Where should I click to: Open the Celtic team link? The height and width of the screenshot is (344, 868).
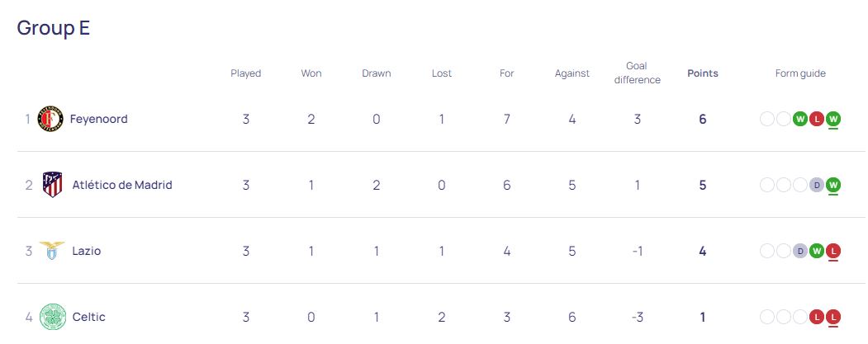(88, 317)
